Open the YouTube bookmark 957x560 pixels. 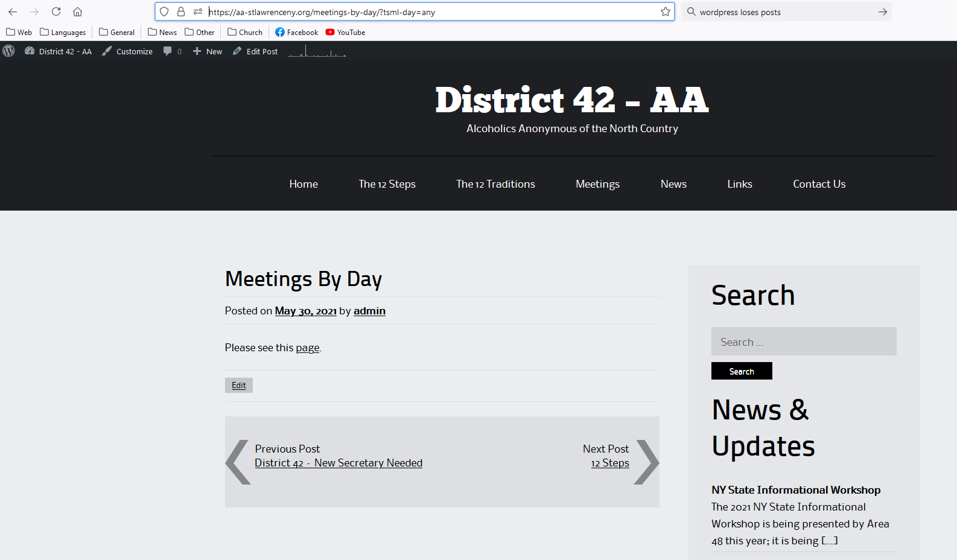point(345,32)
